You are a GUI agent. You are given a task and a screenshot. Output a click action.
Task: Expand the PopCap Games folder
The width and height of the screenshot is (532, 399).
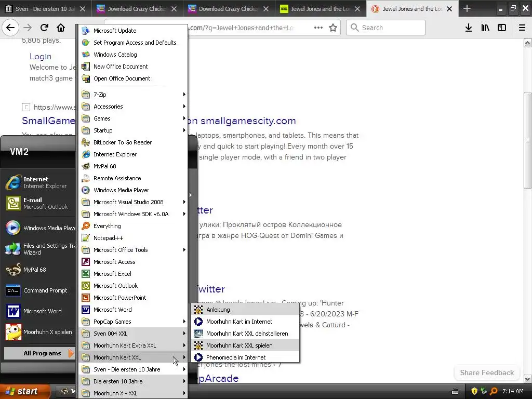pyautogui.click(x=133, y=322)
